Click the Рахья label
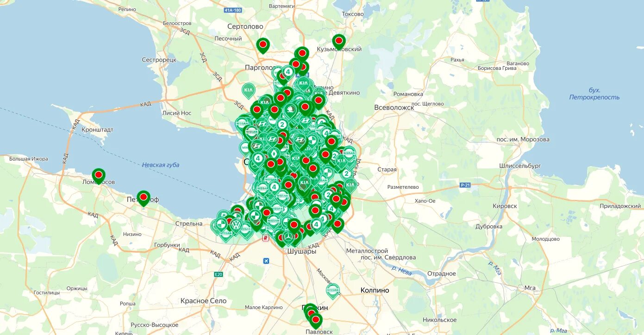The image size is (644, 335). [x=457, y=60]
